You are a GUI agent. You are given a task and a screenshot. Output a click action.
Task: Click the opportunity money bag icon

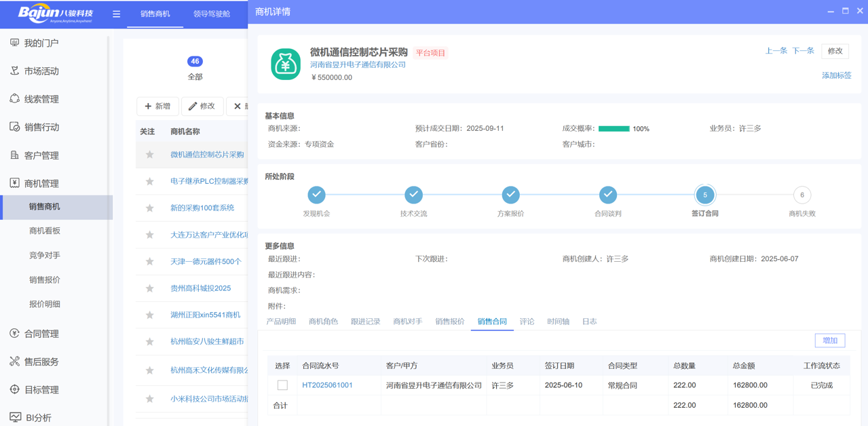coord(286,64)
